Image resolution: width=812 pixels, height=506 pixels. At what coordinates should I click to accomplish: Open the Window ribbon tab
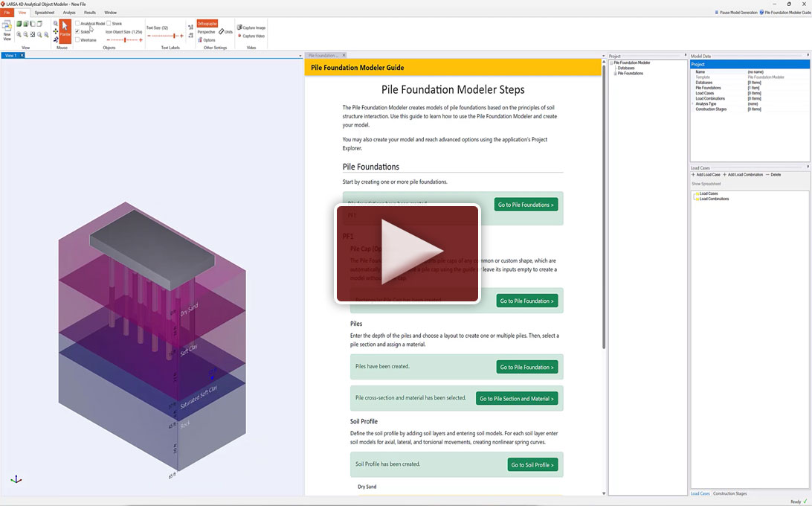coord(110,13)
